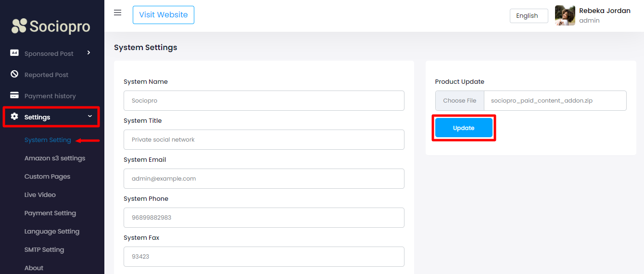Focus the System Name input field
Screen dimensions: 644x274
[x=264, y=101]
